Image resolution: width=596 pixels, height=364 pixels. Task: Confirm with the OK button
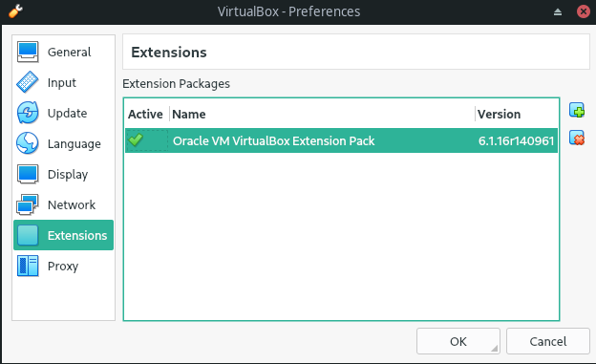[458, 341]
